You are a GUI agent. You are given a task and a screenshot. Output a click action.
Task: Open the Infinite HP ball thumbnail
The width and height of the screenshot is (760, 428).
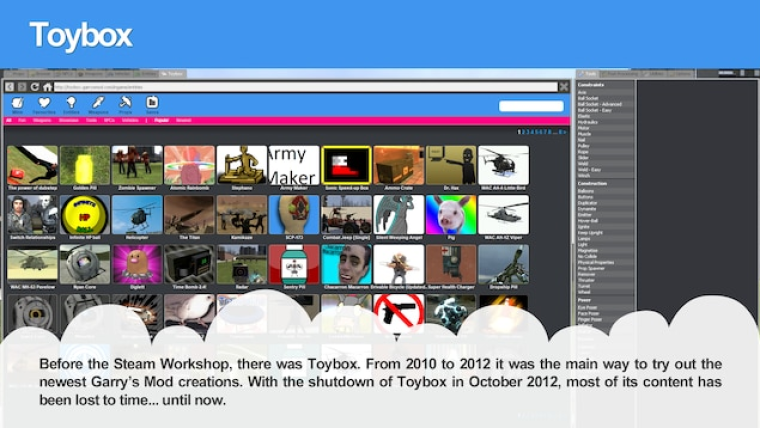pyautogui.click(x=85, y=215)
